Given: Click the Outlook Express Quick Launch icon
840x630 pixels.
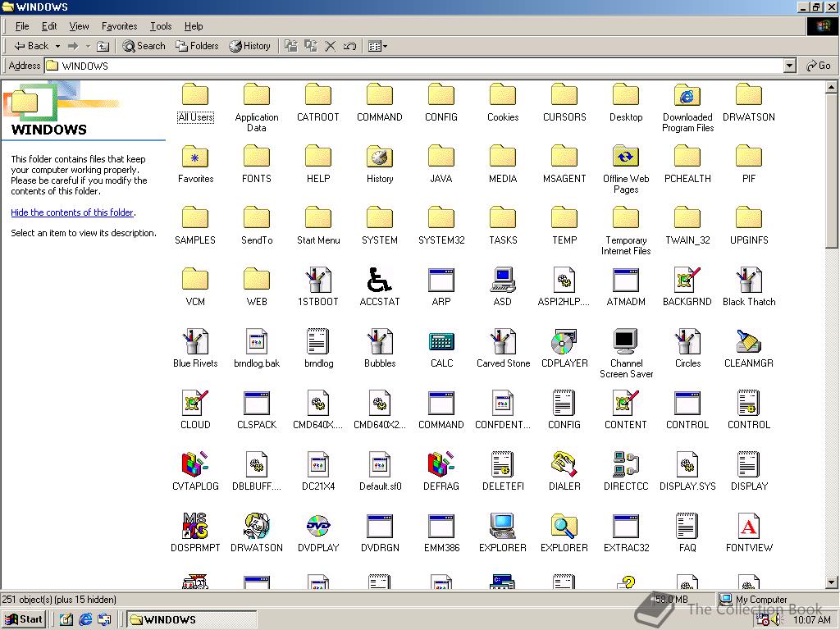Looking at the screenshot, I should [x=104, y=620].
